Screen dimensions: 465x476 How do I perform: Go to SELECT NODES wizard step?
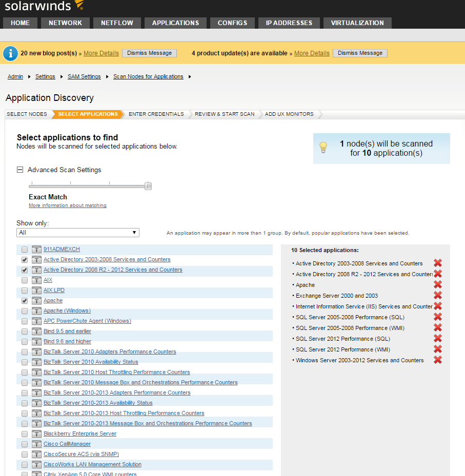[x=27, y=114]
